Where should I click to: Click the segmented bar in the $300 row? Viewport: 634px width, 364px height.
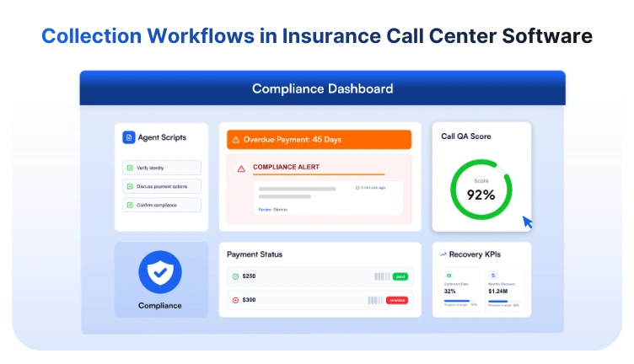pos(376,300)
